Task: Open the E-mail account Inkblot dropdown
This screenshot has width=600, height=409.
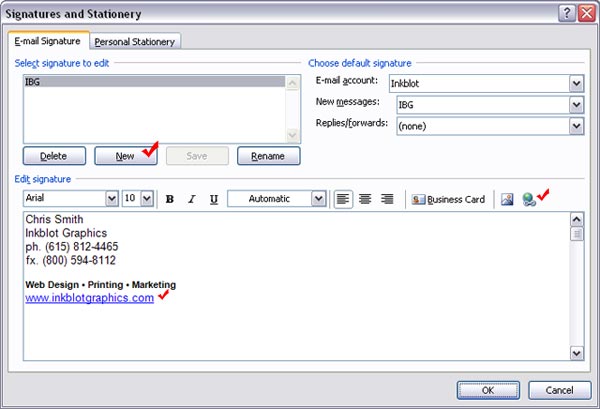Action: [x=577, y=83]
